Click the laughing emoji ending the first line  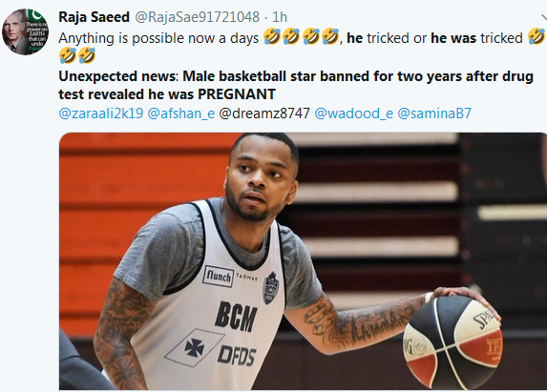pos(536,36)
